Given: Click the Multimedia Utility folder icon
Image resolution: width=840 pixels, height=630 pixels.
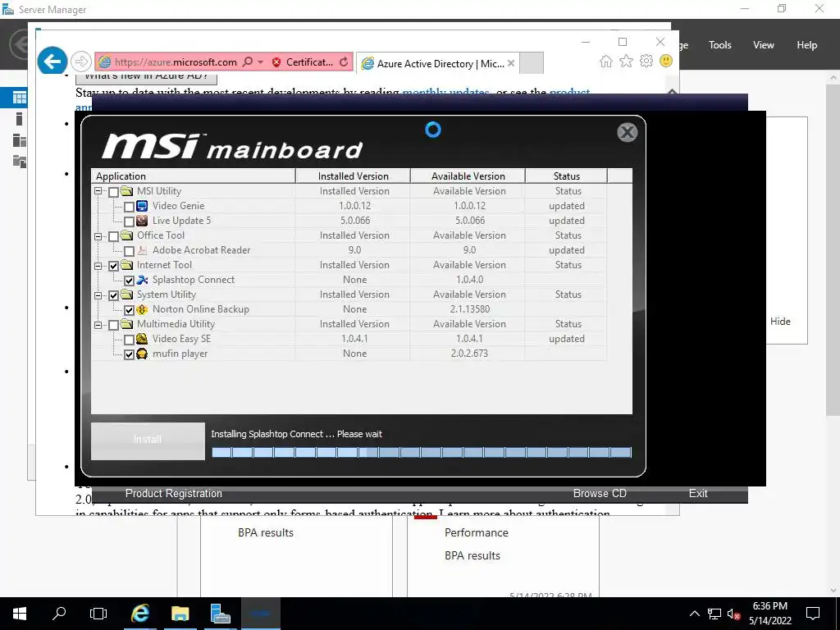Looking at the screenshot, I should coord(127,323).
